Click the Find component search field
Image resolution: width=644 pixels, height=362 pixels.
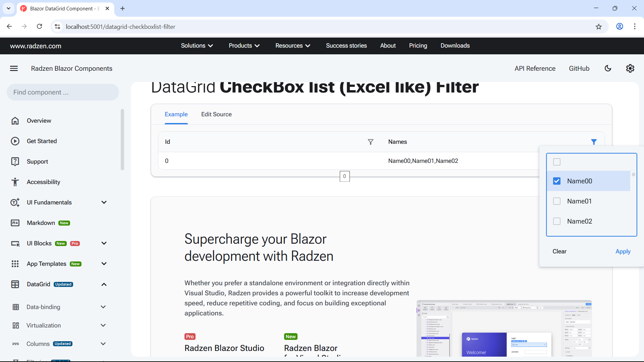click(62, 92)
